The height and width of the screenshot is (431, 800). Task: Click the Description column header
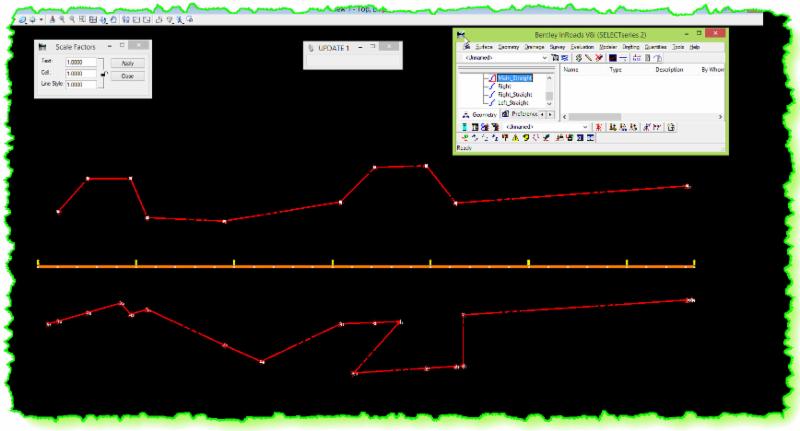[x=669, y=69]
